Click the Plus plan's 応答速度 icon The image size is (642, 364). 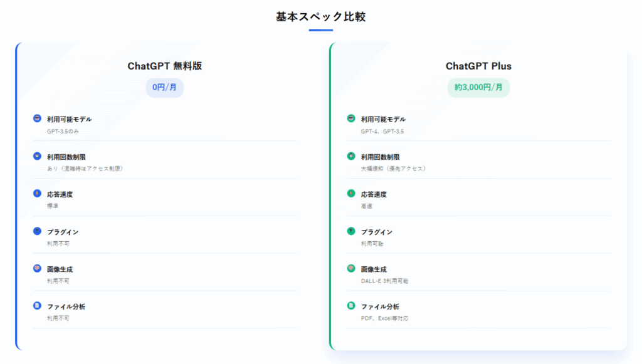coord(351,194)
